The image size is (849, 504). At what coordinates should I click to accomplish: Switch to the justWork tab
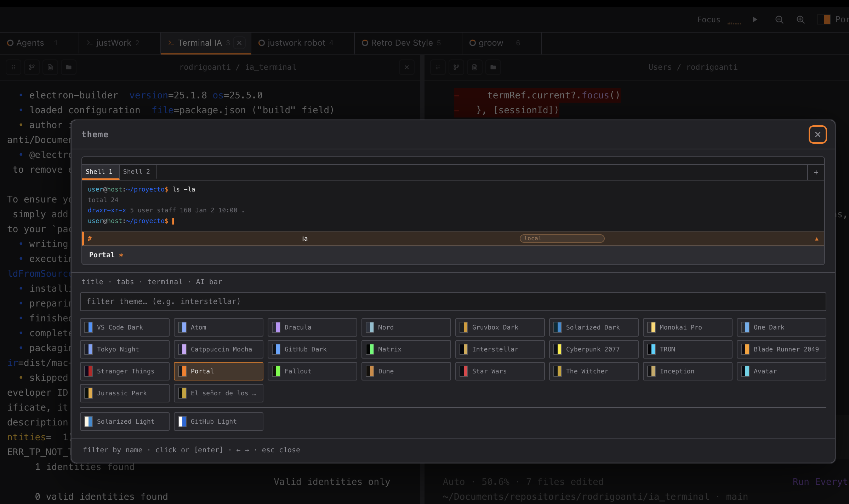click(x=119, y=43)
